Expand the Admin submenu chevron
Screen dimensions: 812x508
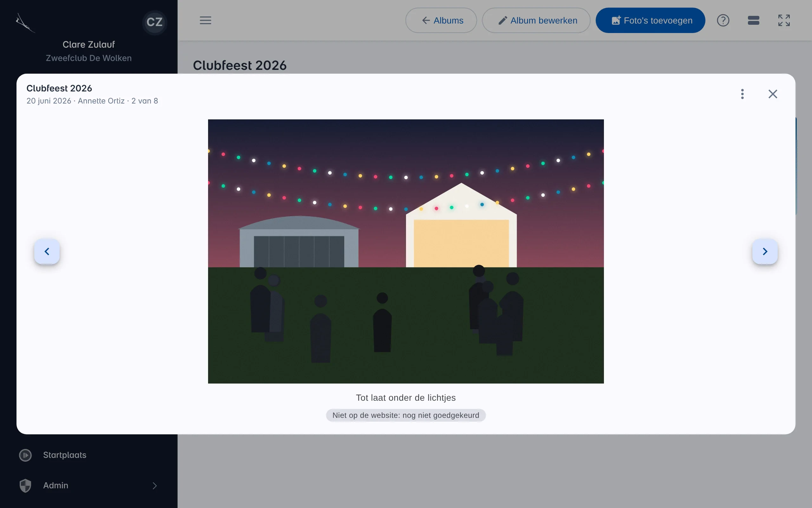pos(155,485)
